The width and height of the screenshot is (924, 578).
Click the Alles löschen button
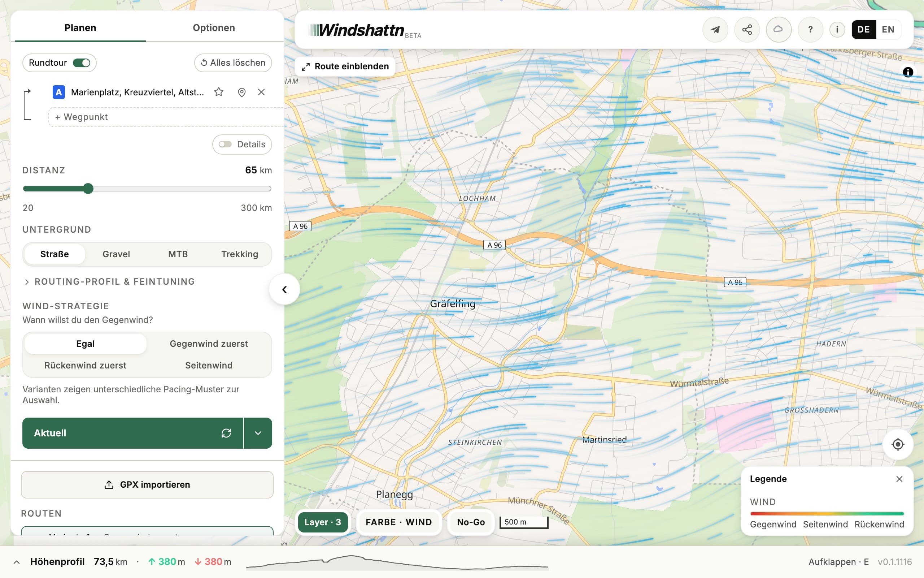(x=233, y=63)
